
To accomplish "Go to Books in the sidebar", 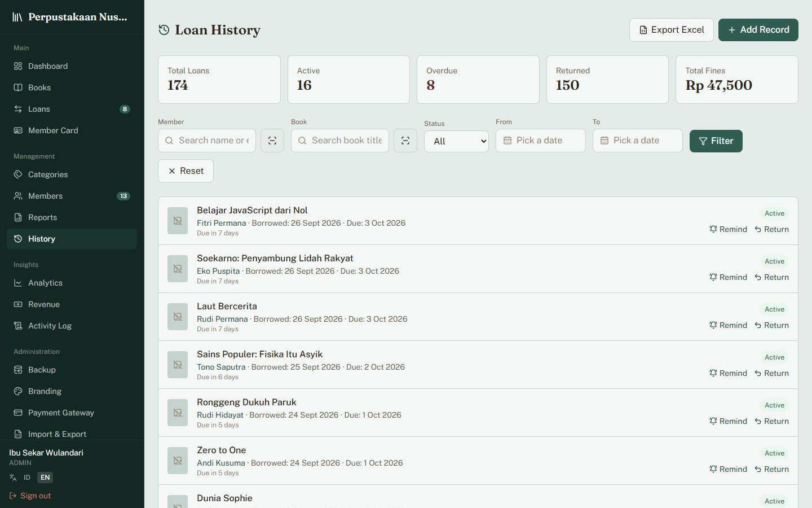I will pos(72,87).
